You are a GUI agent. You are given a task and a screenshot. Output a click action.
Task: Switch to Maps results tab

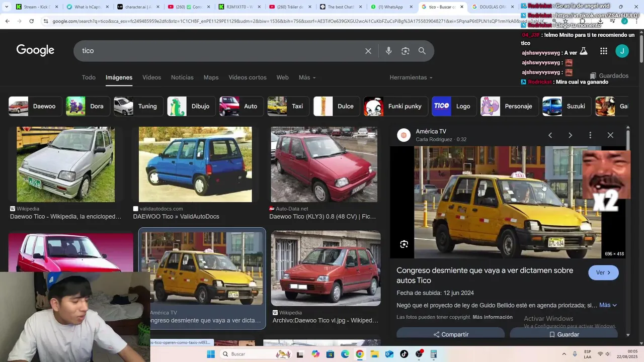(x=211, y=77)
